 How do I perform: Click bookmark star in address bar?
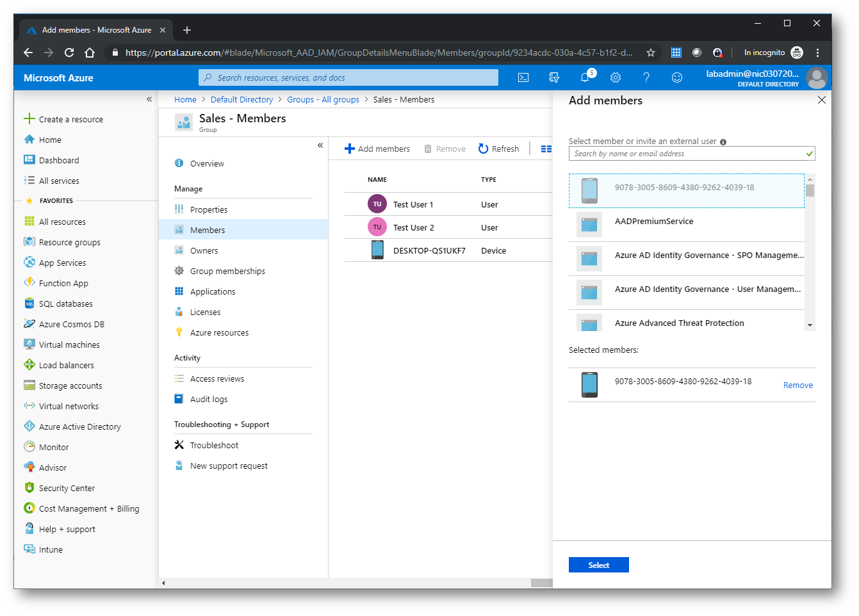coord(651,53)
